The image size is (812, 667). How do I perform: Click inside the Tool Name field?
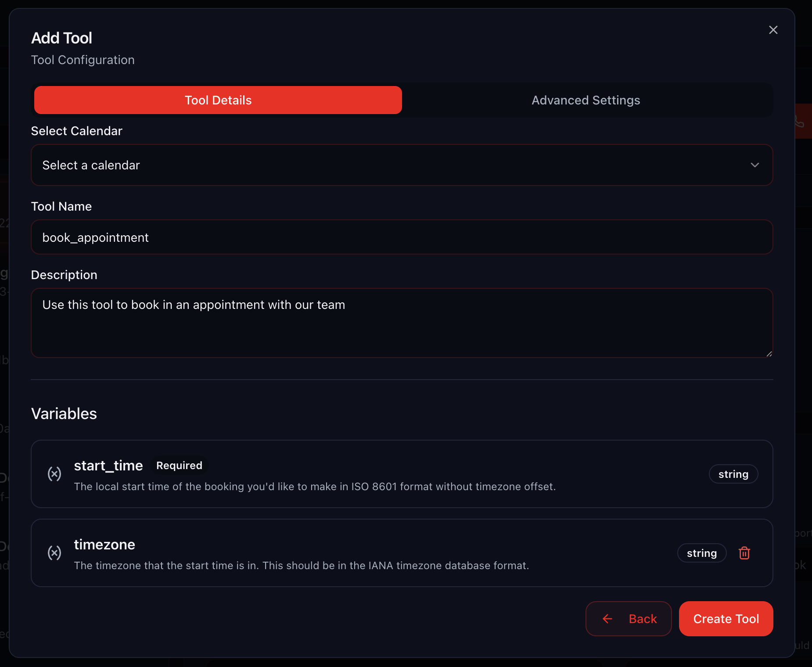(x=401, y=237)
